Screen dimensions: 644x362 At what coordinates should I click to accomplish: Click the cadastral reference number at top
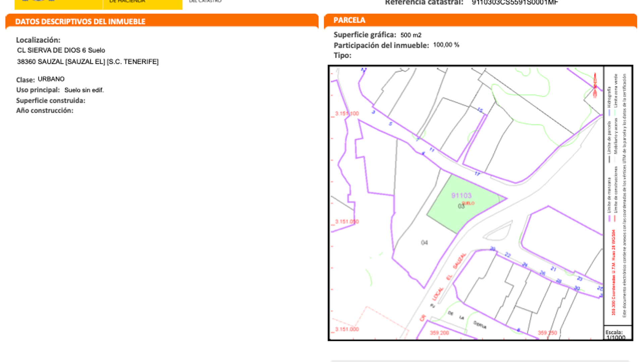[515, 3]
